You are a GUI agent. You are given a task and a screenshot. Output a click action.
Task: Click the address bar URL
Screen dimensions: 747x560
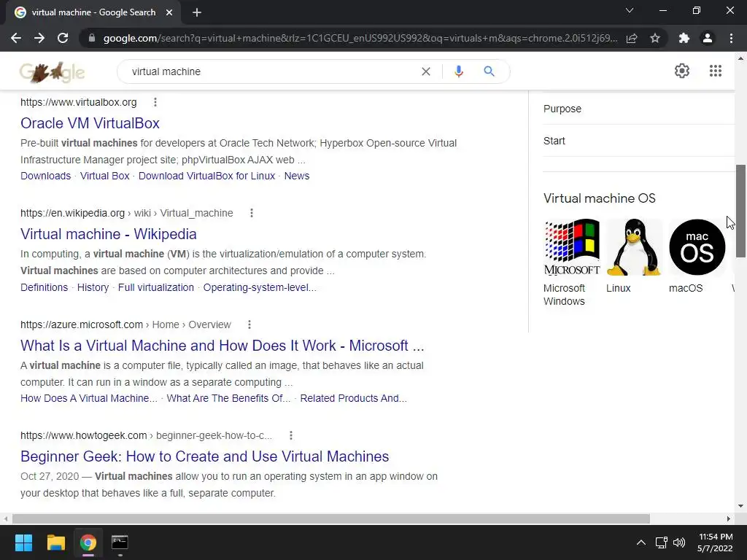click(360, 38)
